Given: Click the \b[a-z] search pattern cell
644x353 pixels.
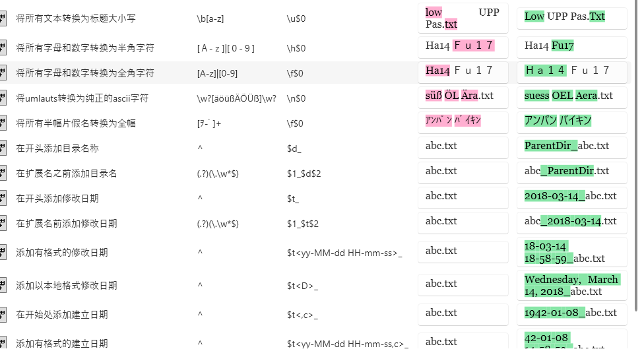Looking at the screenshot, I should pos(210,18).
